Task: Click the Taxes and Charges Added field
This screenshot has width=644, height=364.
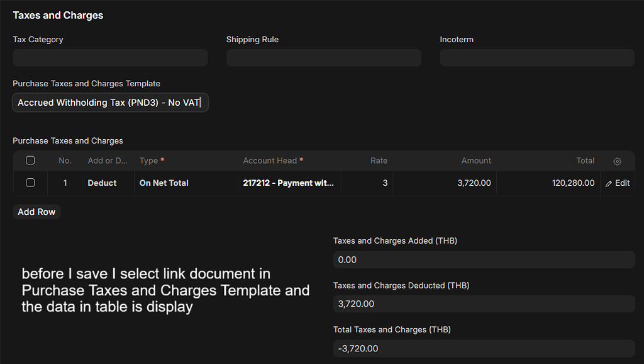Action: point(484,259)
